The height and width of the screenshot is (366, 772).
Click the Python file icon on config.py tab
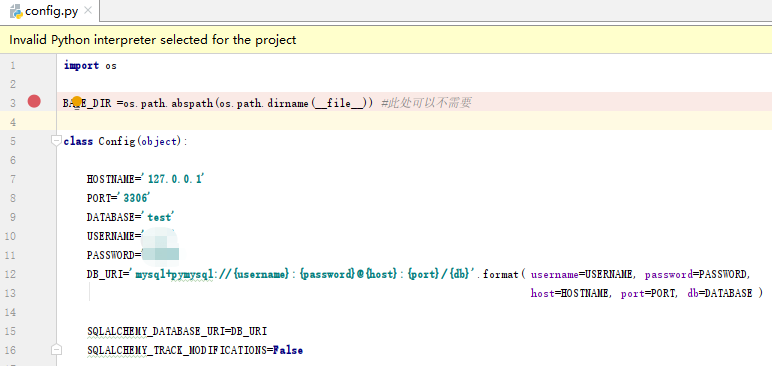(x=16, y=11)
